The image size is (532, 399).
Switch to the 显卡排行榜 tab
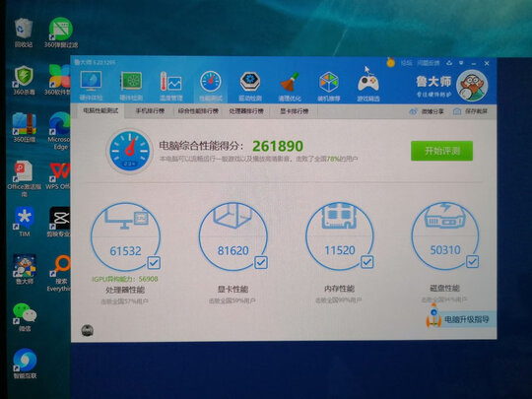pos(295,111)
